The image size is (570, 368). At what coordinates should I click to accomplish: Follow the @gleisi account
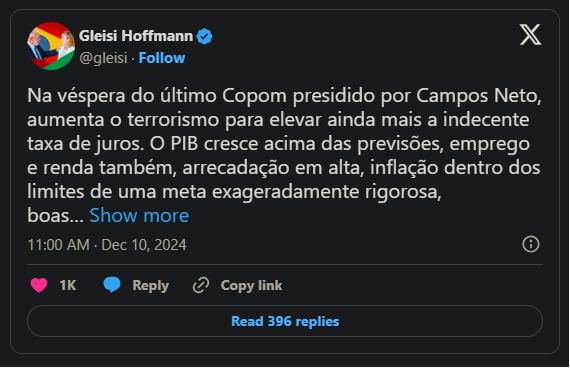click(x=162, y=58)
